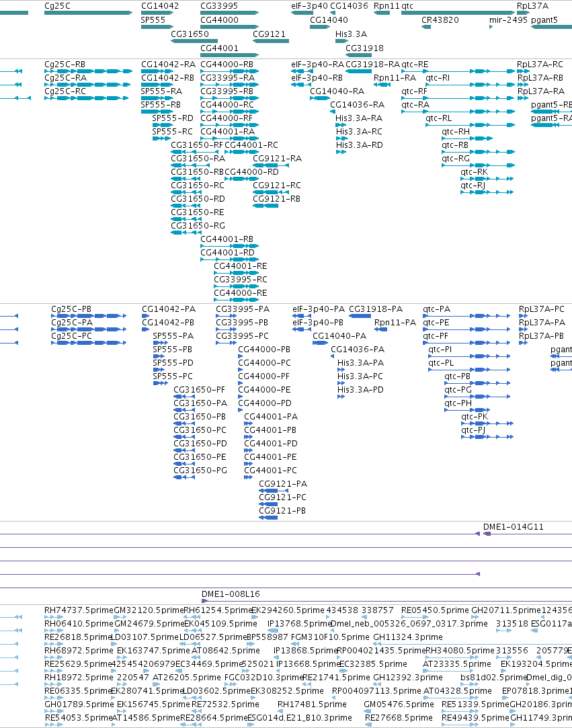Image resolution: width=572 pixels, height=728 pixels.
Task: Click protein His3.3A-PA
Action: (x=360, y=363)
